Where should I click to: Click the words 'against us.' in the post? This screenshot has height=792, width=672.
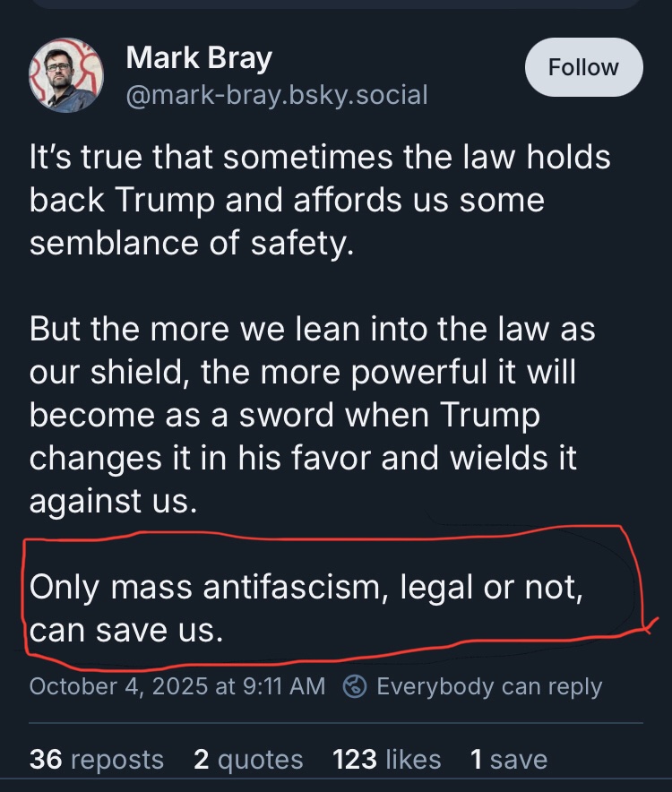tap(113, 500)
